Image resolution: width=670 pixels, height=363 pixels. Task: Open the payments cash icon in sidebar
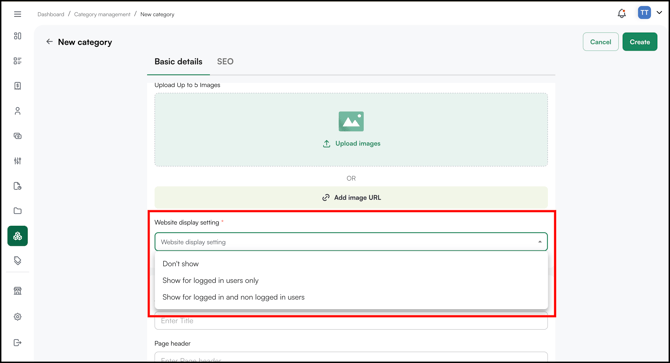point(18,136)
